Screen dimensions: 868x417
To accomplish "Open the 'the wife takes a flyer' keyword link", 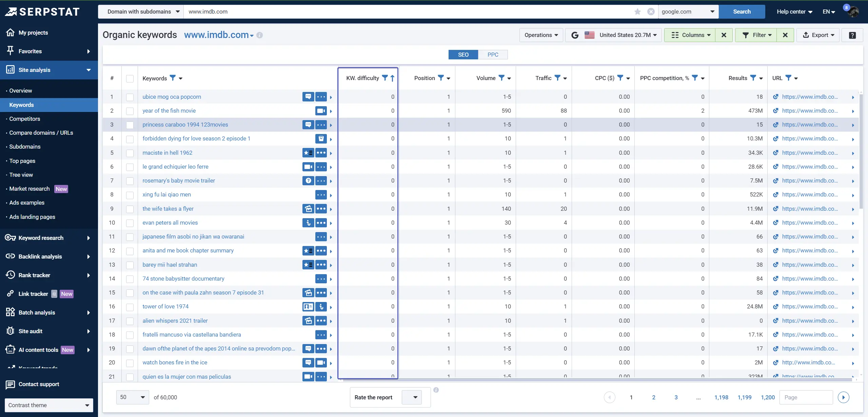I will 168,209.
